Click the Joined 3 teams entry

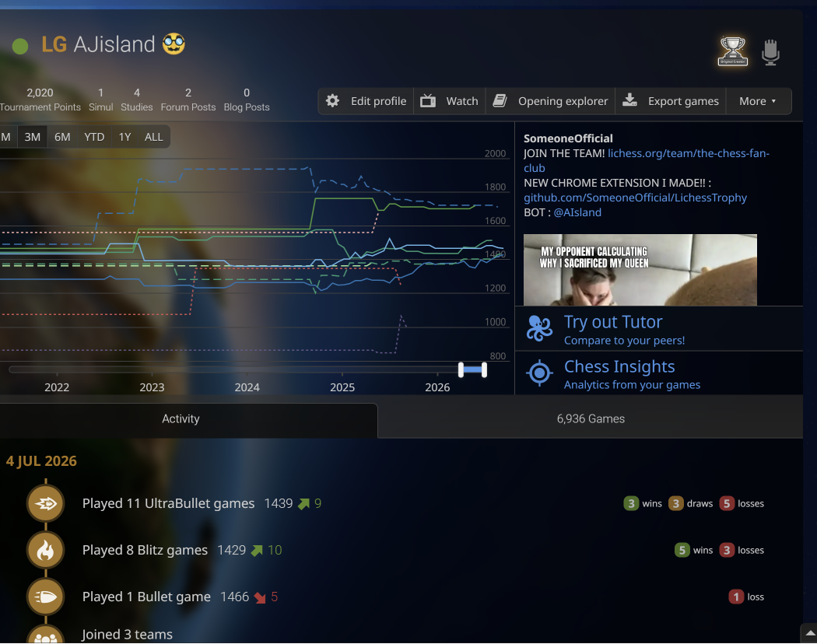pyautogui.click(x=127, y=634)
